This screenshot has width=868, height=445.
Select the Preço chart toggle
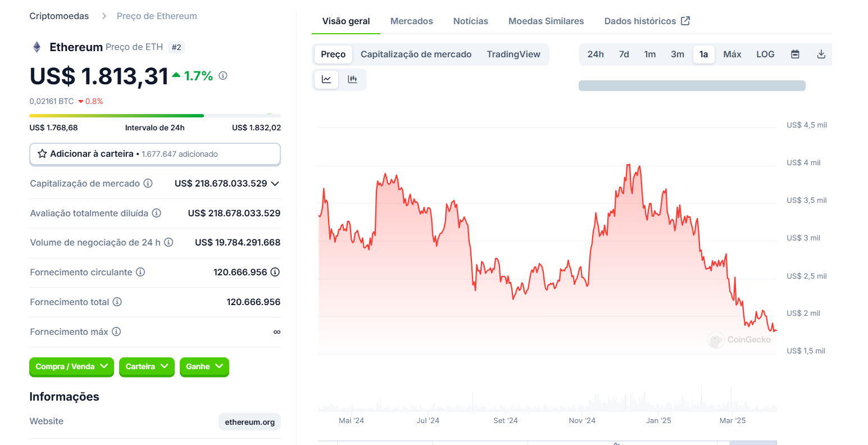(x=333, y=55)
